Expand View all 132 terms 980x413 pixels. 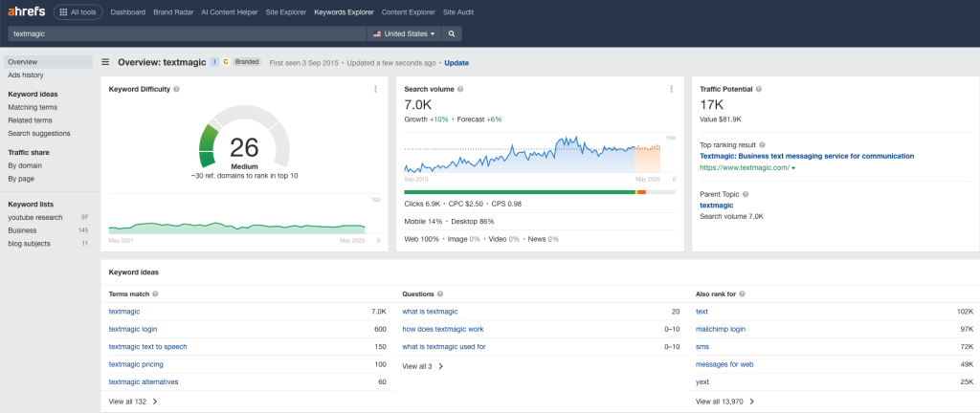(132, 402)
